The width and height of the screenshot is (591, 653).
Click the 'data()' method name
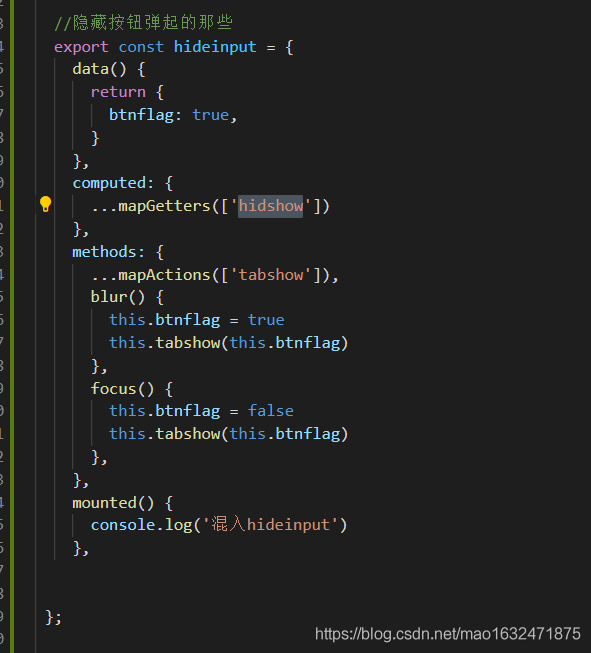pyautogui.click(x=99, y=69)
